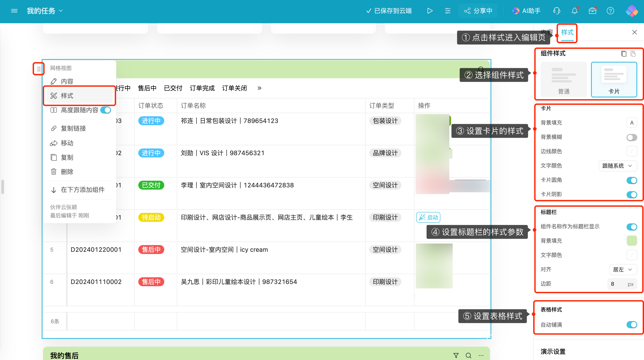Viewport: 644px width, 360px height.
Task: Click the filter icon in 我的售后 header
Action: pyautogui.click(x=456, y=355)
